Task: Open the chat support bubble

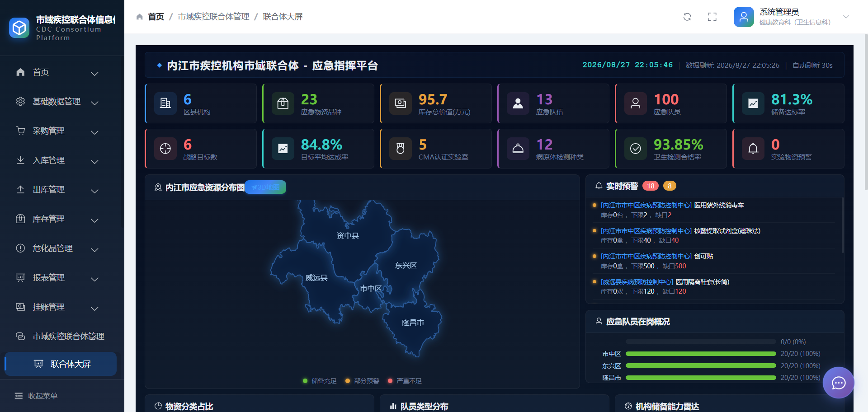Action: [839, 383]
